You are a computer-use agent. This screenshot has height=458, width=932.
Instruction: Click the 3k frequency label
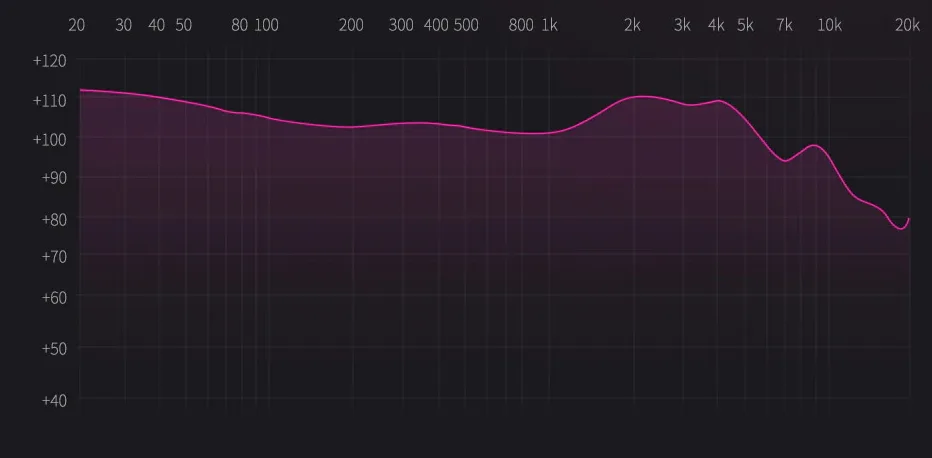[682, 25]
